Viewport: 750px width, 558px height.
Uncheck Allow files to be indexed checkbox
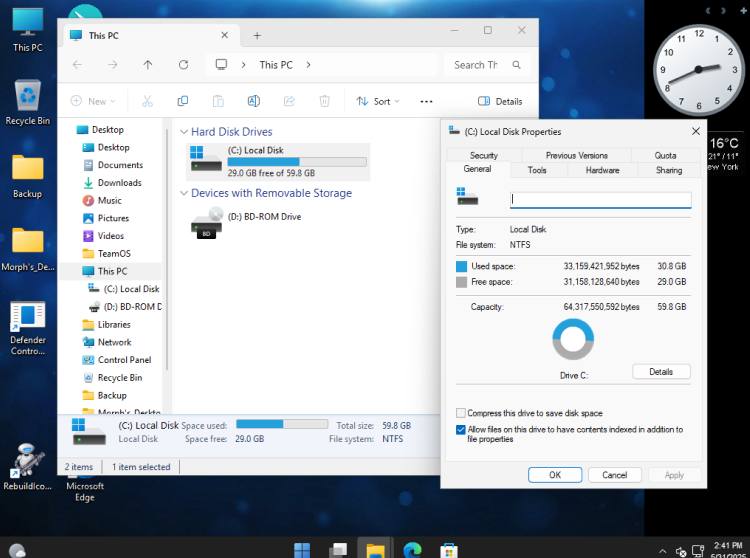click(461, 429)
